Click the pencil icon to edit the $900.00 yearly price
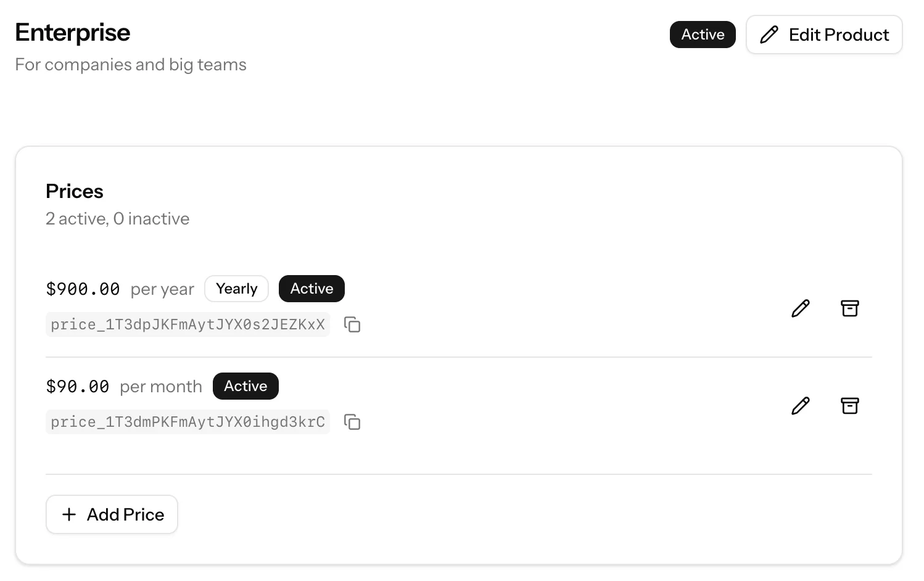The width and height of the screenshot is (924, 581). (800, 308)
